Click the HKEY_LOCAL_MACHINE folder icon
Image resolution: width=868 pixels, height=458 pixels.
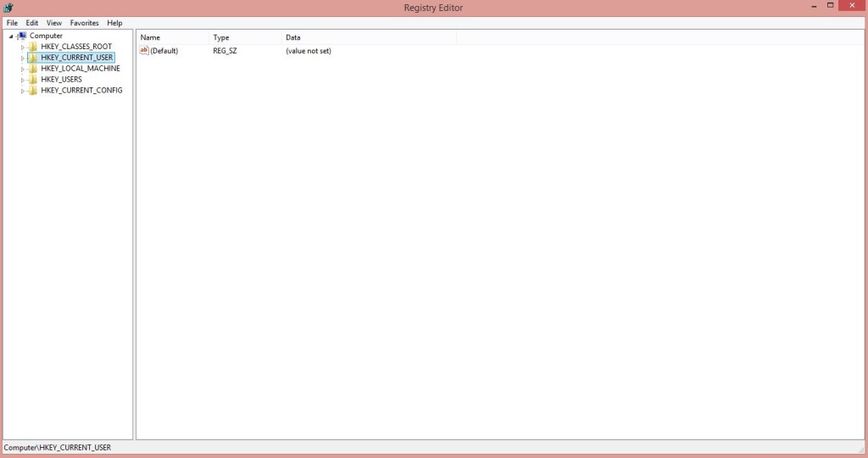pyautogui.click(x=33, y=69)
